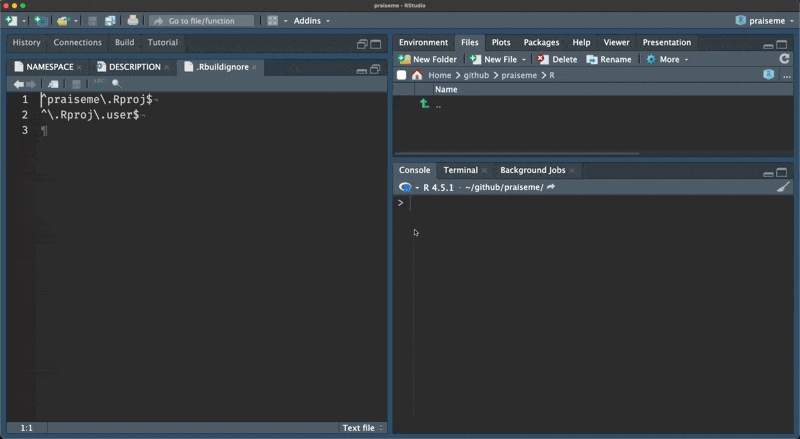Expand the More options menu in Files
Image resolution: width=800 pixels, height=439 pixels.
[x=668, y=59]
